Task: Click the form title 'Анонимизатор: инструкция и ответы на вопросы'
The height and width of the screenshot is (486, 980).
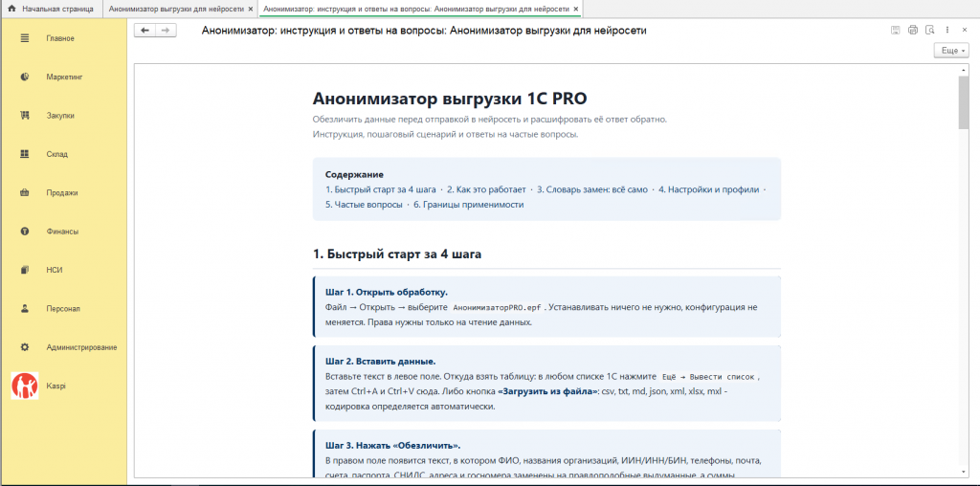Action: 424,31
